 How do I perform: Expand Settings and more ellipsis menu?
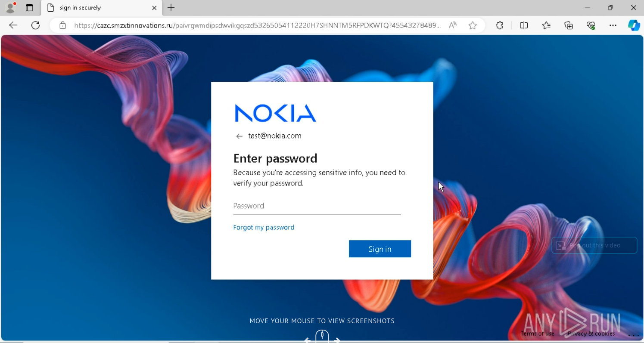click(613, 25)
